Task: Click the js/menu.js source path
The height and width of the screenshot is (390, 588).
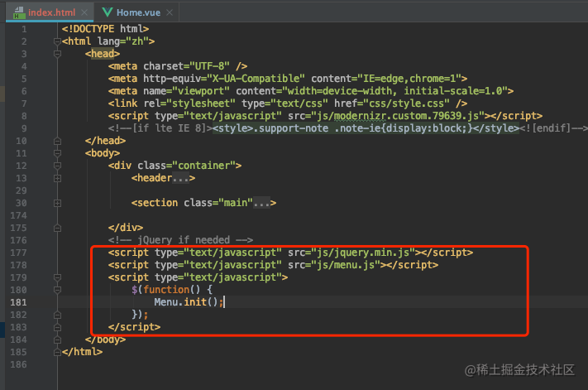Action: point(346,265)
